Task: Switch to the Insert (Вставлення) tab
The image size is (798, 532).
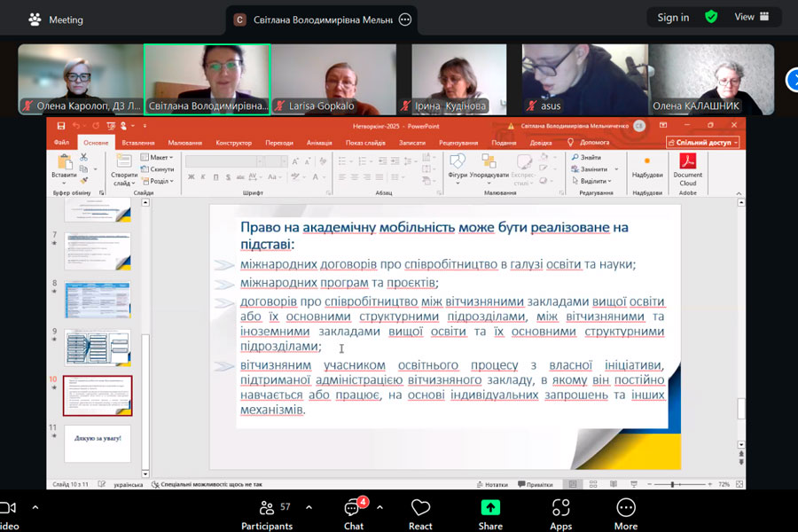Action: [138, 143]
